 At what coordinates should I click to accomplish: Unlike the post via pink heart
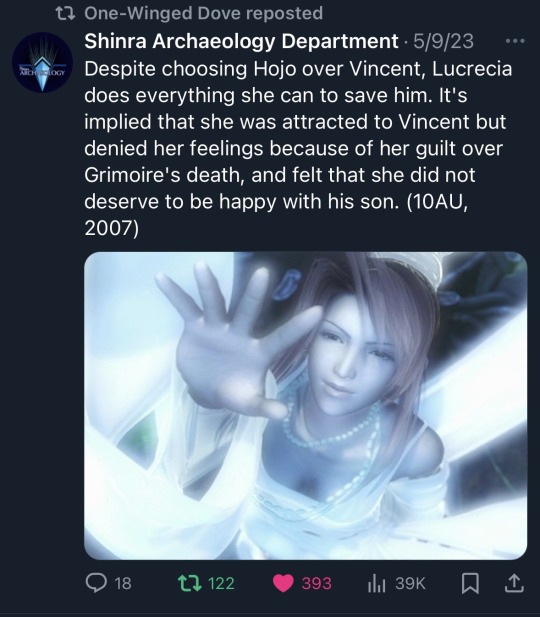point(283,583)
